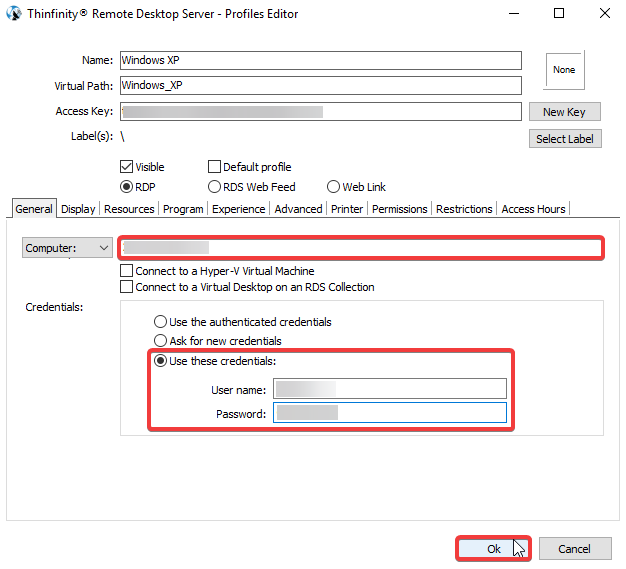The height and width of the screenshot is (569, 626).
Task: Click the Computer address input field
Action: click(361, 248)
